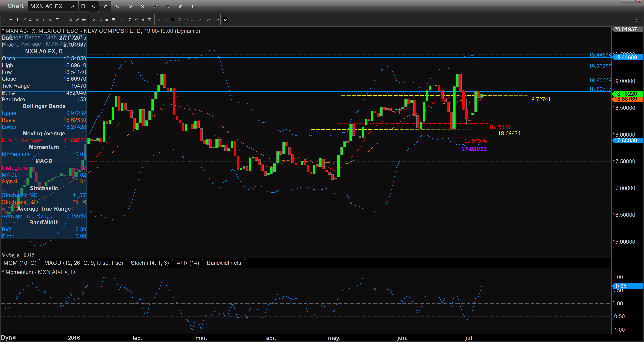Click the blue 19.23255 line label
The height and width of the screenshot is (342, 644).
(600, 66)
